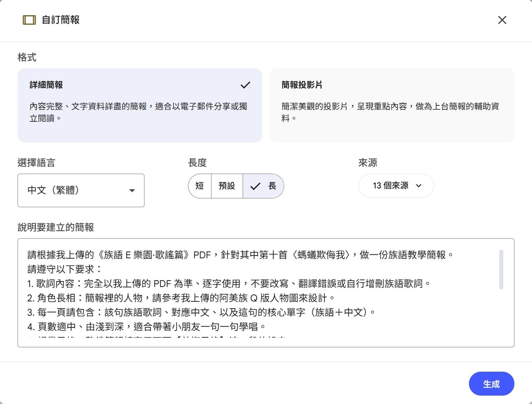Click the line starting 1. 歌詞內容
The height and width of the screenshot is (404, 532).
click(229, 284)
